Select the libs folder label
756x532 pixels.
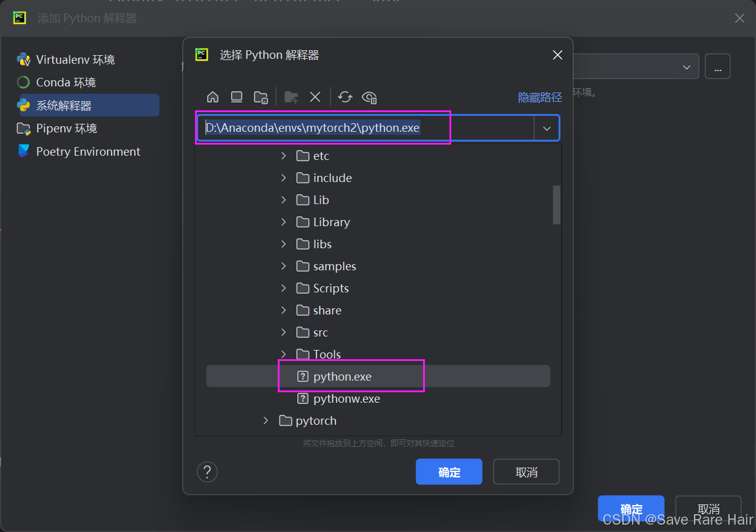[x=323, y=245]
